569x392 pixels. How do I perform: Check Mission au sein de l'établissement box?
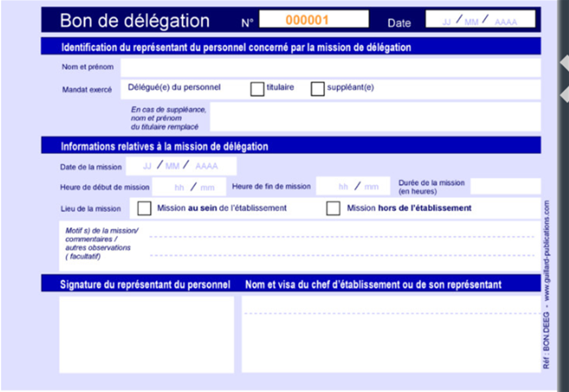(144, 208)
